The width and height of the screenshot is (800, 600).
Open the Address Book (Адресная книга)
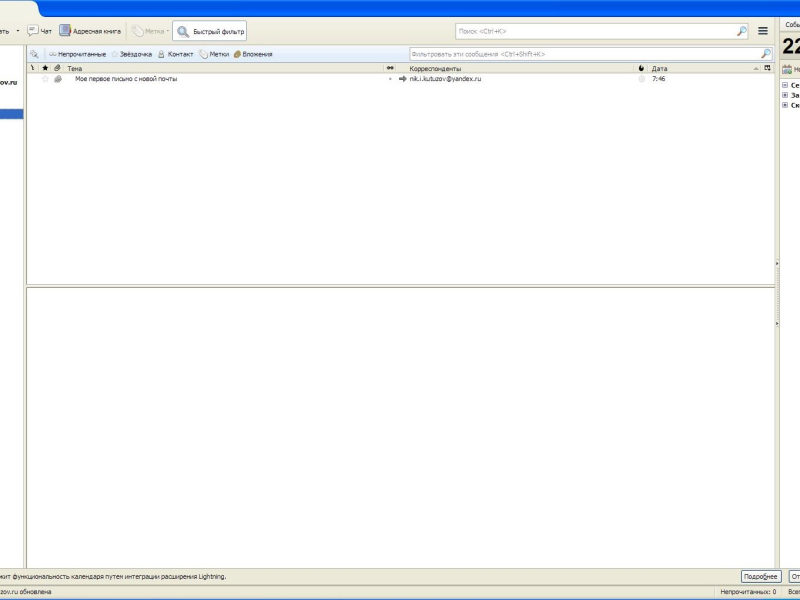click(90, 31)
